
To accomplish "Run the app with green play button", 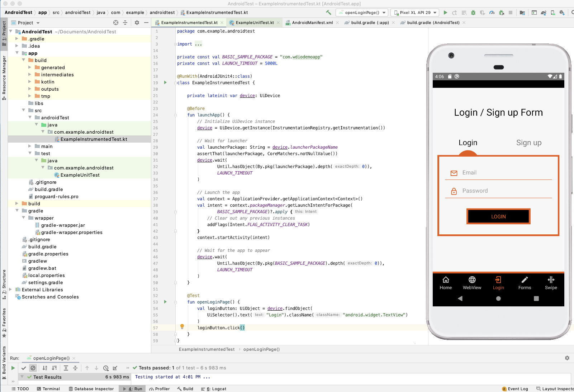I will pyautogui.click(x=445, y=13).
